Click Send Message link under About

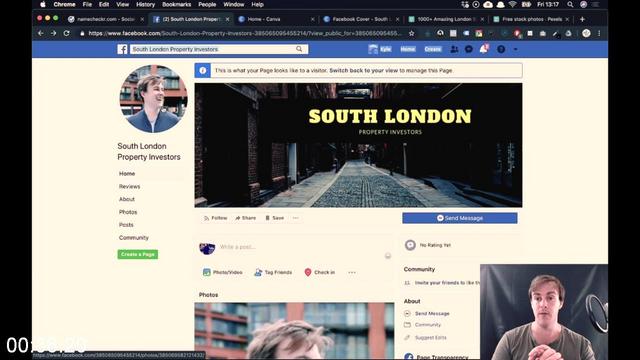tap(432, 313)
